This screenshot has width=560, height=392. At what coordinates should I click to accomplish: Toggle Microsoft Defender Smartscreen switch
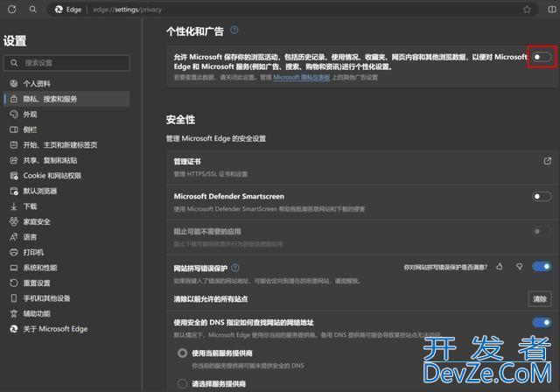(x=542, y=196)
